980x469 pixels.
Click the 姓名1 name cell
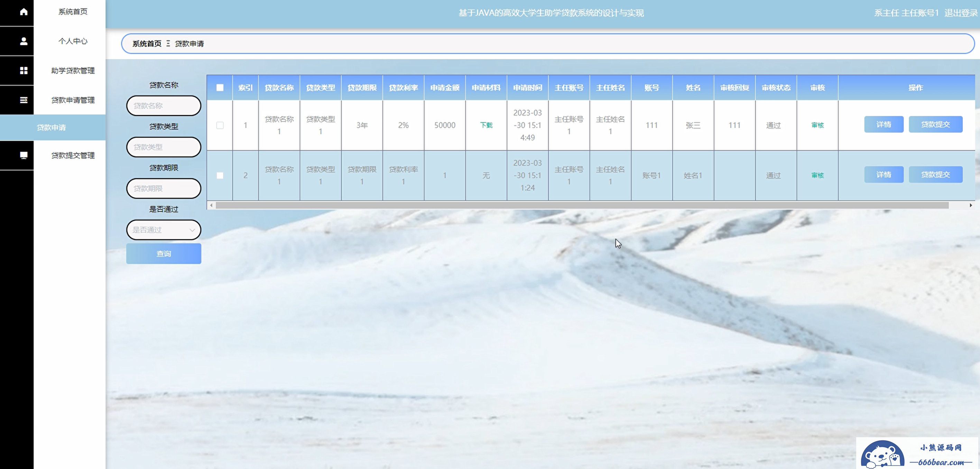693,175
